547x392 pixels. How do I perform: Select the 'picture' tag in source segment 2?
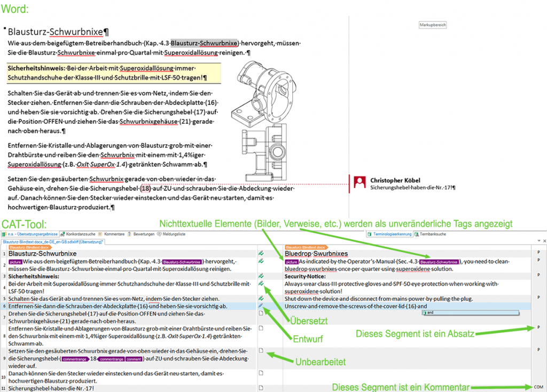15,262
